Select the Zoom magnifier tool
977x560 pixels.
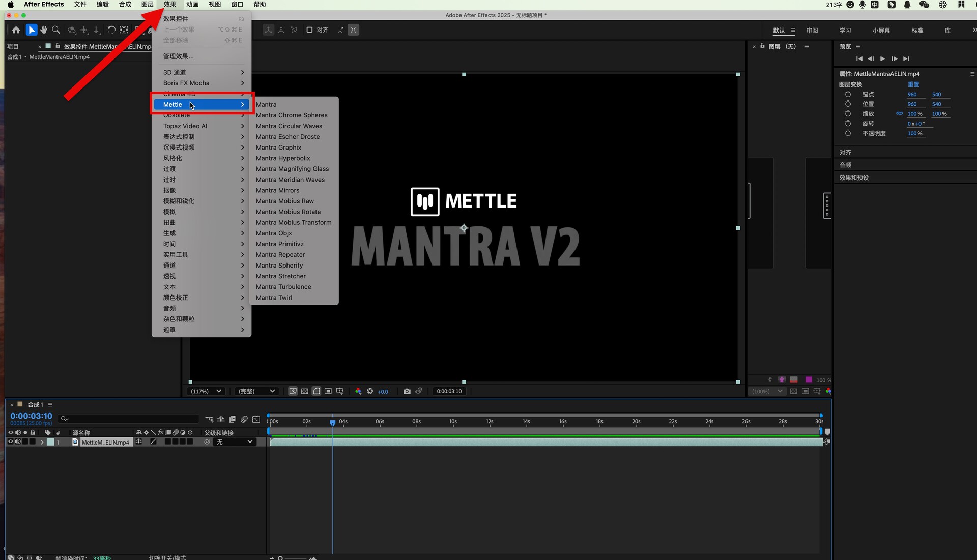click(x=56, y=30)
